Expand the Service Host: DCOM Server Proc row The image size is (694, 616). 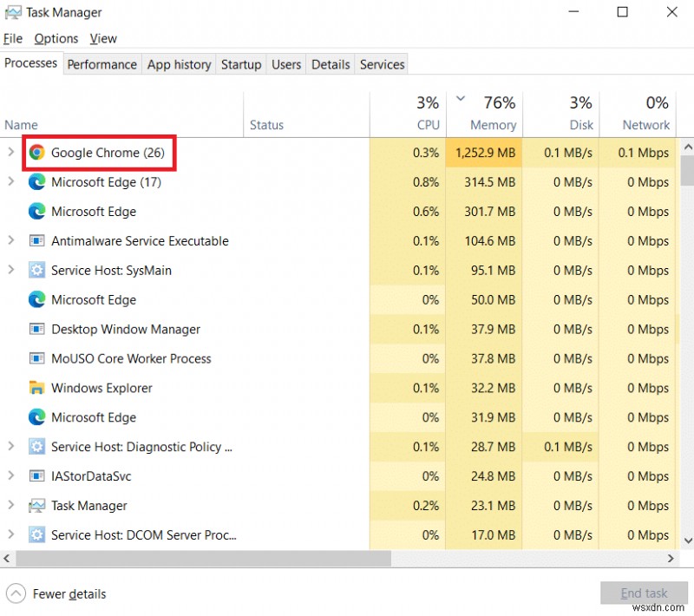tap(11, 534)
